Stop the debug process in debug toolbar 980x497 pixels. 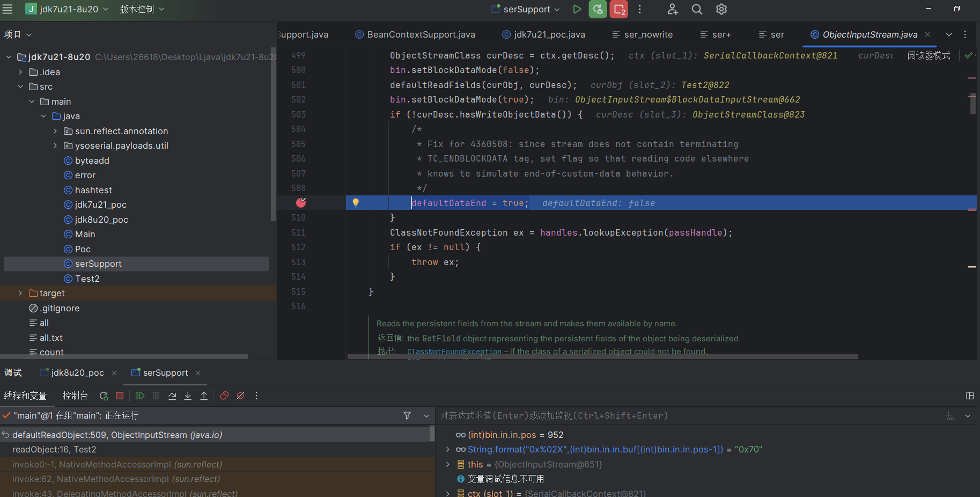click(x=120, y=396)
